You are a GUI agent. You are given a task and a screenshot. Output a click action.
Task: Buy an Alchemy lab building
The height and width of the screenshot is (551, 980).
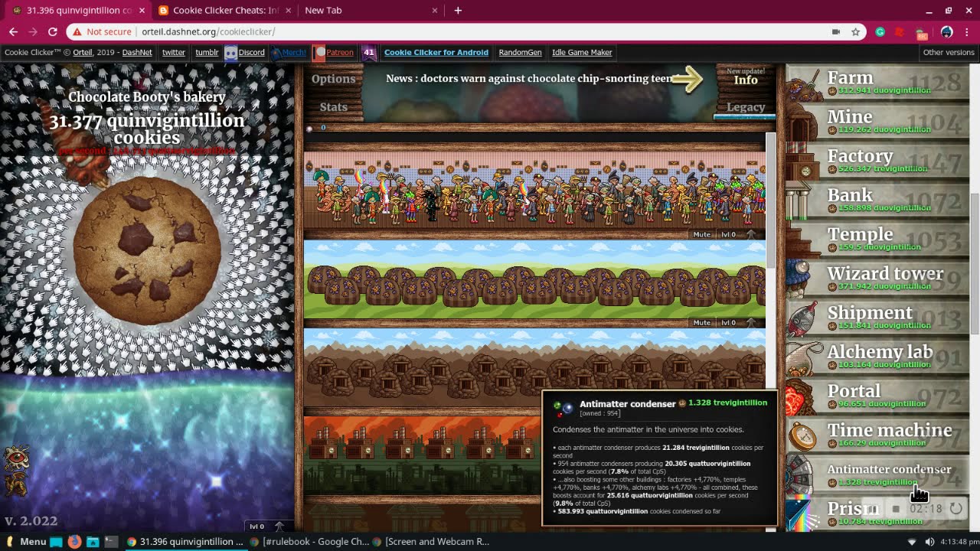tap(877, 357)
